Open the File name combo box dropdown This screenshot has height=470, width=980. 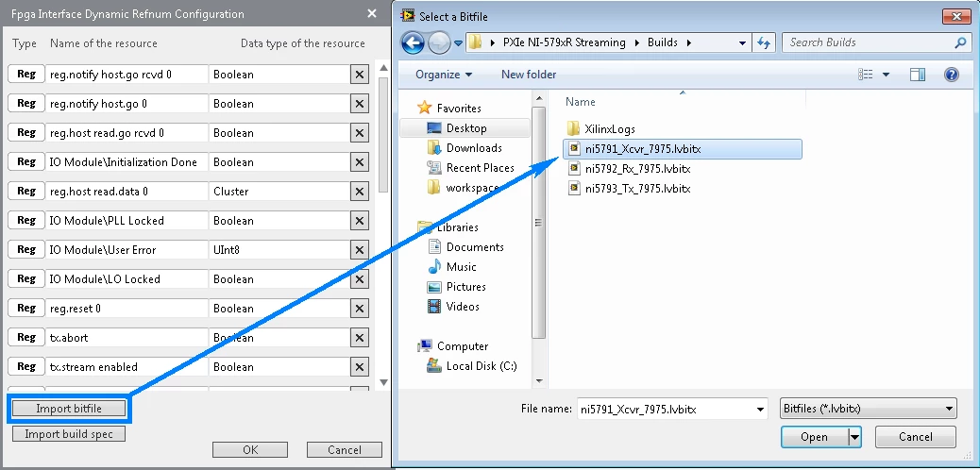(x=761, y=409)
